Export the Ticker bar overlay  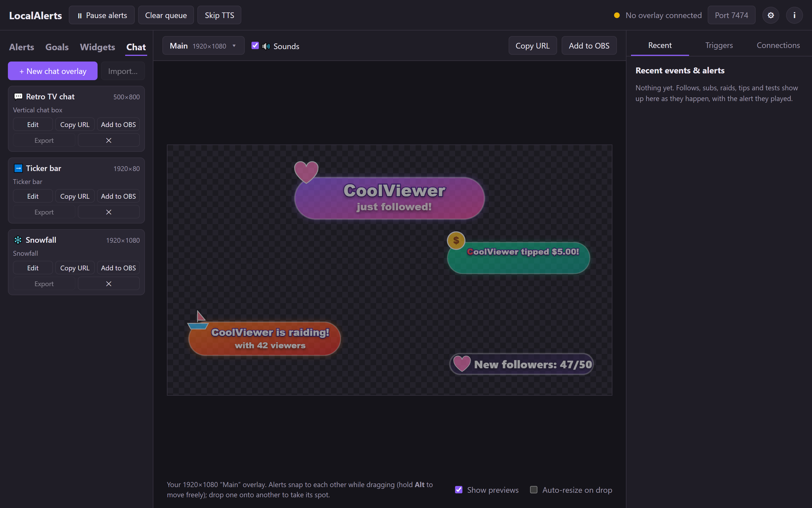coord(44,212)
